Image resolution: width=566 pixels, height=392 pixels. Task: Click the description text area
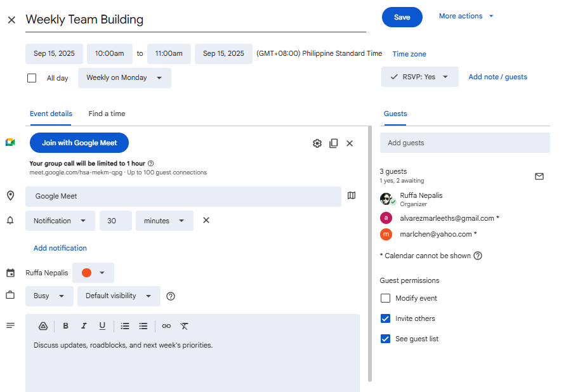(192, 365)
